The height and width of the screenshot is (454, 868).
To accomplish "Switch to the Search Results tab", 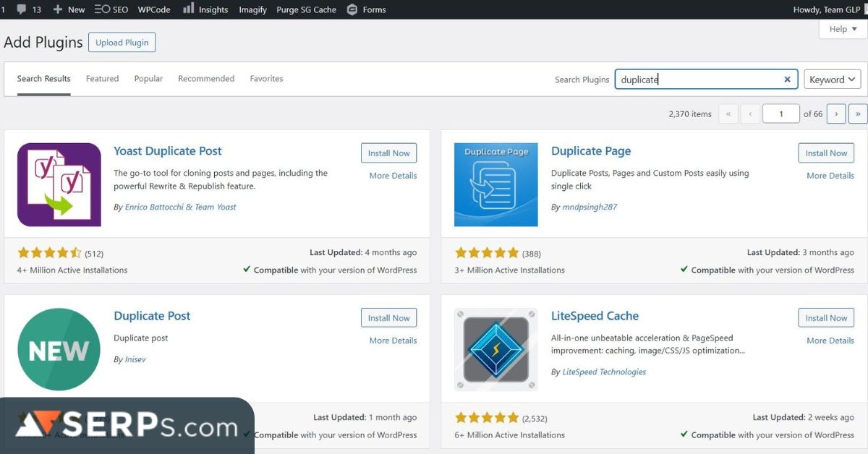I will point(43,79).
